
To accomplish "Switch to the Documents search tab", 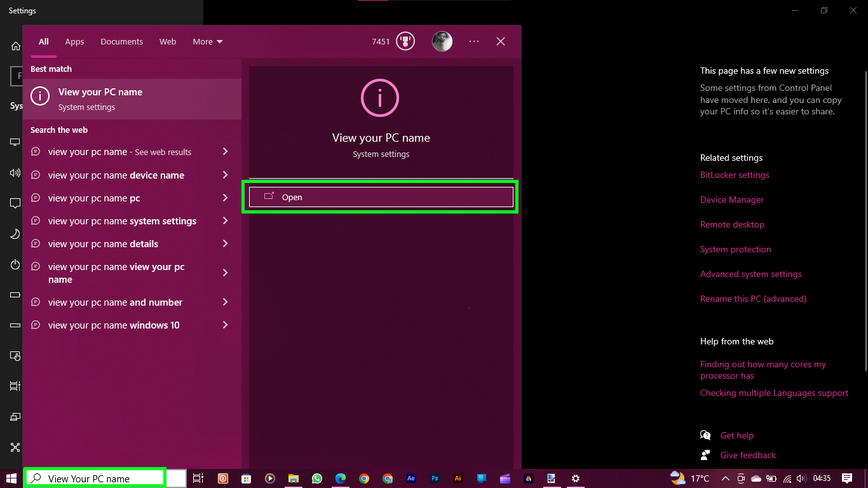I will [x=121, y=41].
